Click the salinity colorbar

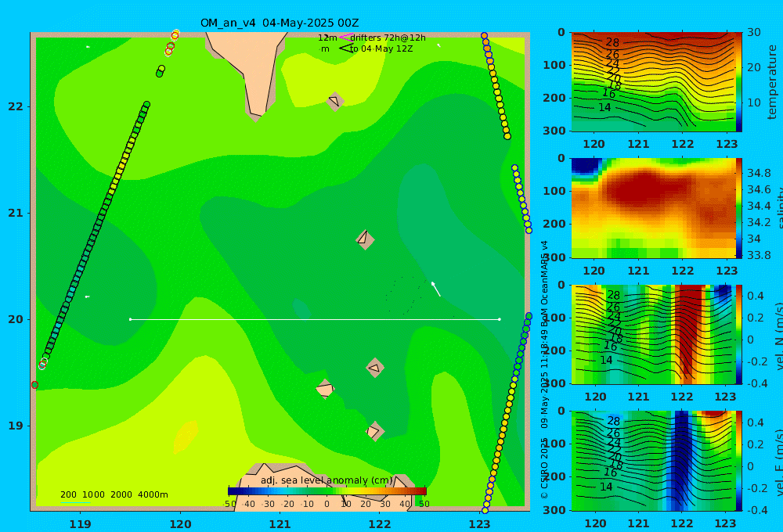pyautogui.click(x=739, y=208)
